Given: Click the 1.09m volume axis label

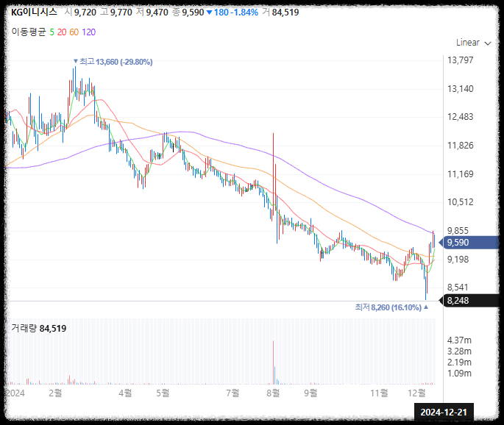Looking at the screenshot, I should [x=459, y=374].
